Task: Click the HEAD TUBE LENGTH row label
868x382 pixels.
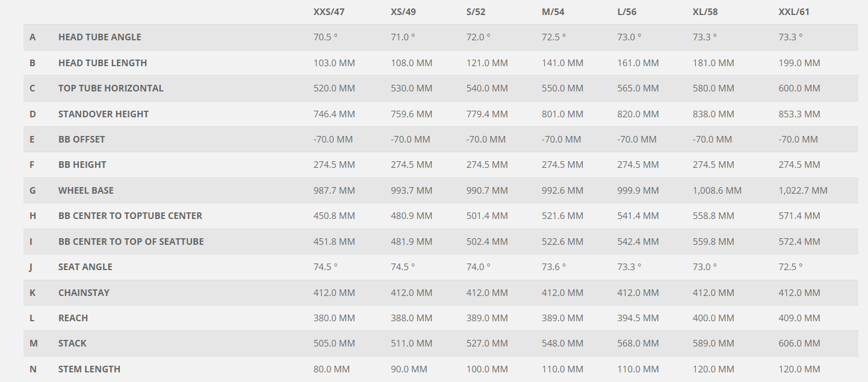Action: (103, 63)
